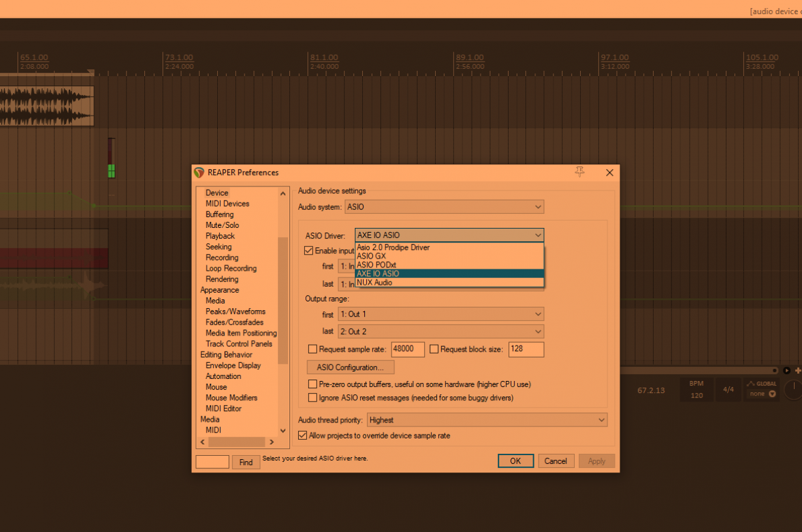Open the global automation 'none' arrow
The image size is (802, 532).
[x=773, y=394]
